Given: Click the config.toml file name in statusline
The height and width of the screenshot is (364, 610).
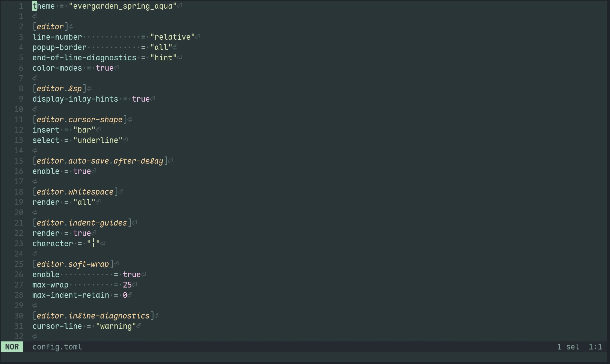Looking at the screenshot, I should (x=57, y=347).
